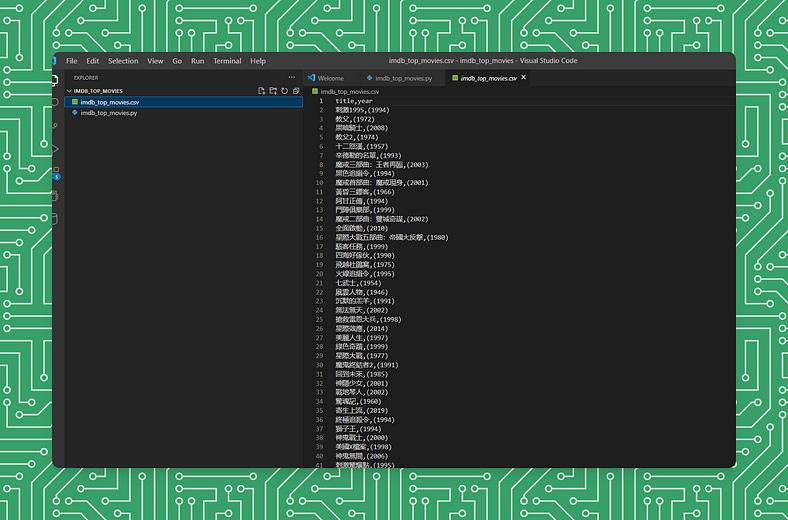Click line number 20 in the gutter
The height and width of the screenshot is (520, 788).
pos(320,274)
